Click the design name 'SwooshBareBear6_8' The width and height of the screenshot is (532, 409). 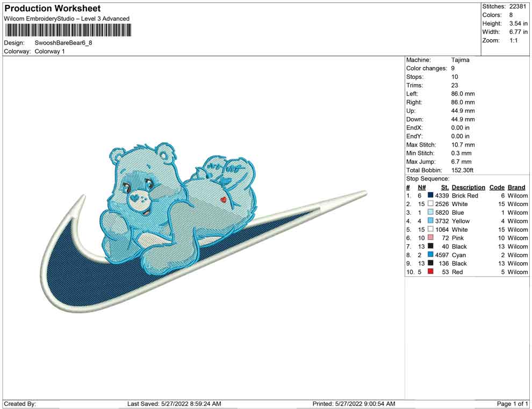[x=63, y=43]
